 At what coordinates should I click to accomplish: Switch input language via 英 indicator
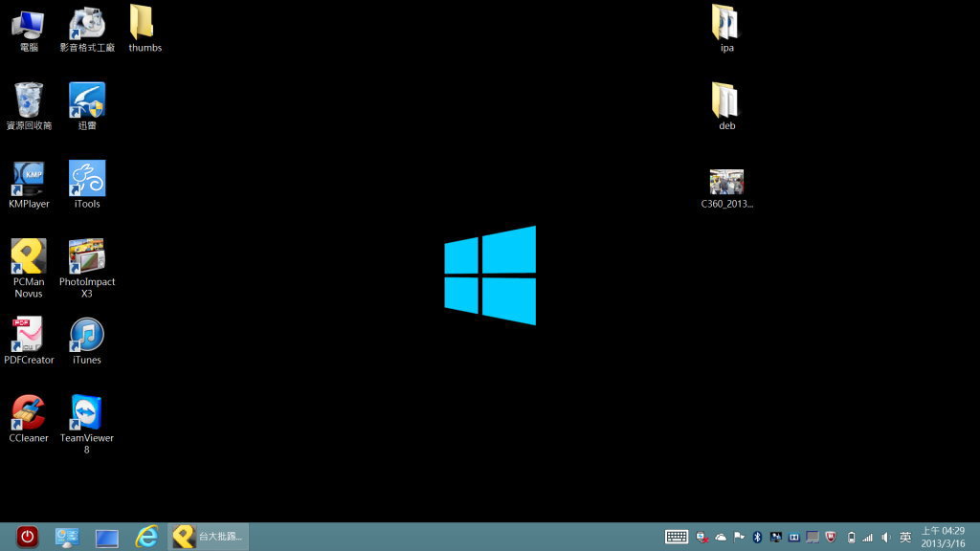point(905,538)
